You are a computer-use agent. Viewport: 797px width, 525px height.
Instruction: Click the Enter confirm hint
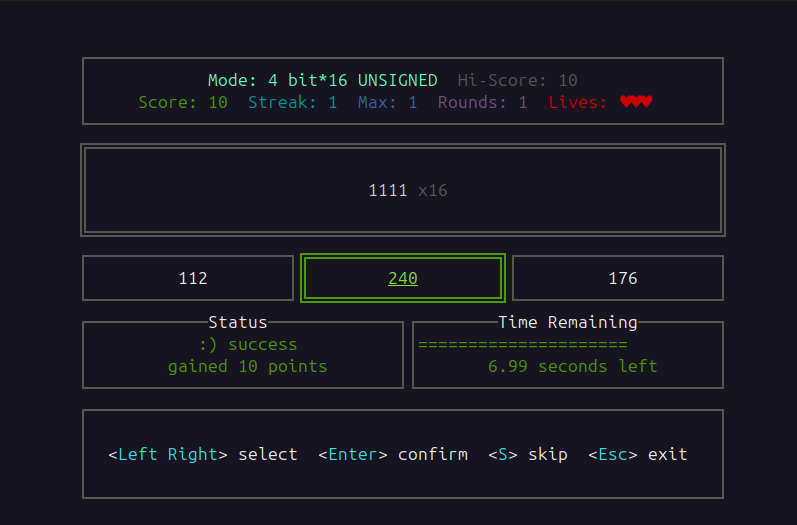(x=393, y=454)
